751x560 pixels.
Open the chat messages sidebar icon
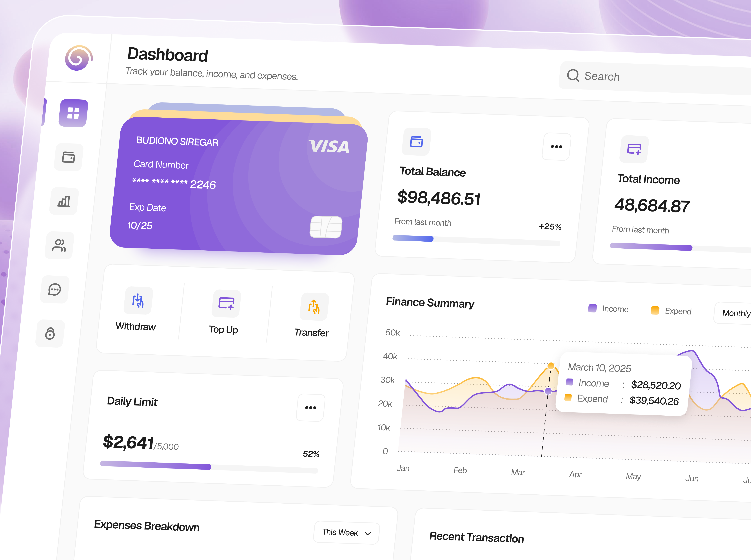(55, 289)
